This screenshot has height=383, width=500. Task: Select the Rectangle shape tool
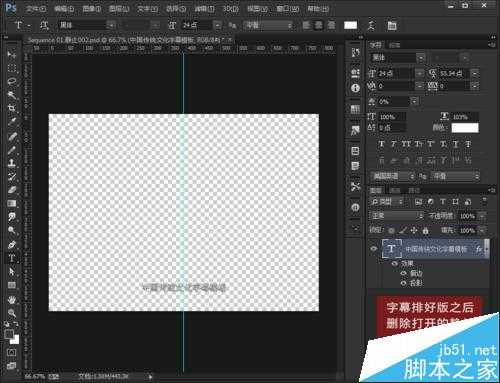pos(12,285)
